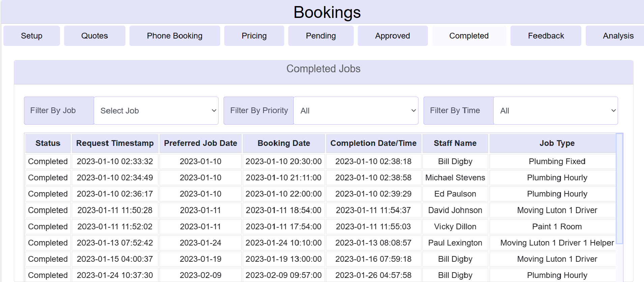Click the Filter By Time label
The height and width of the screenshot is (282, 644).
tap(459, 111)
